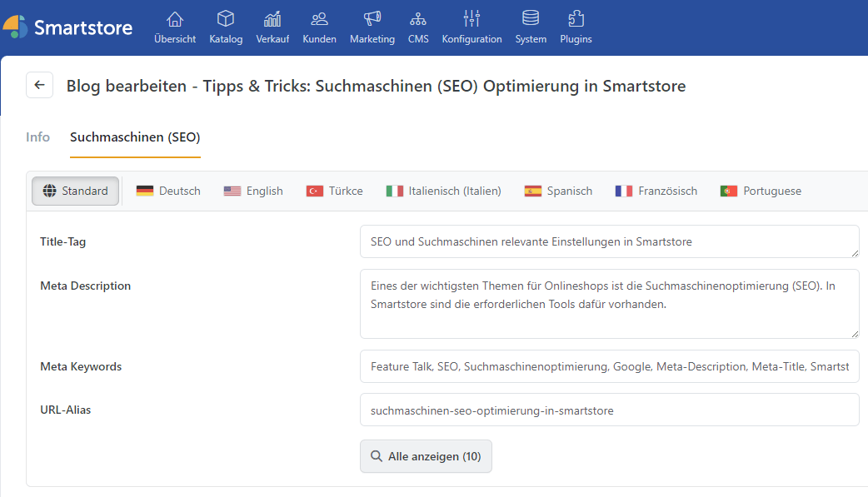Switch to the Info tab
This screenshot has height=497, width=868.
[38, 137]
